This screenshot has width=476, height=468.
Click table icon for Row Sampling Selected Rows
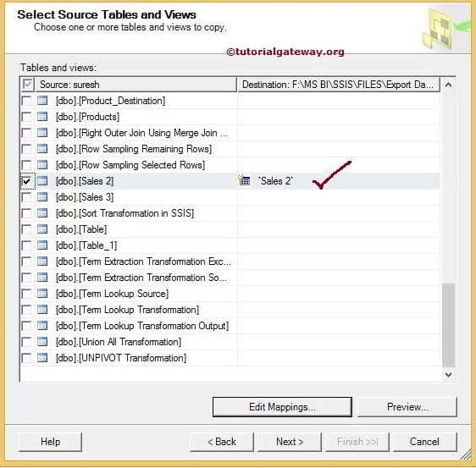(x=42, y=165)
